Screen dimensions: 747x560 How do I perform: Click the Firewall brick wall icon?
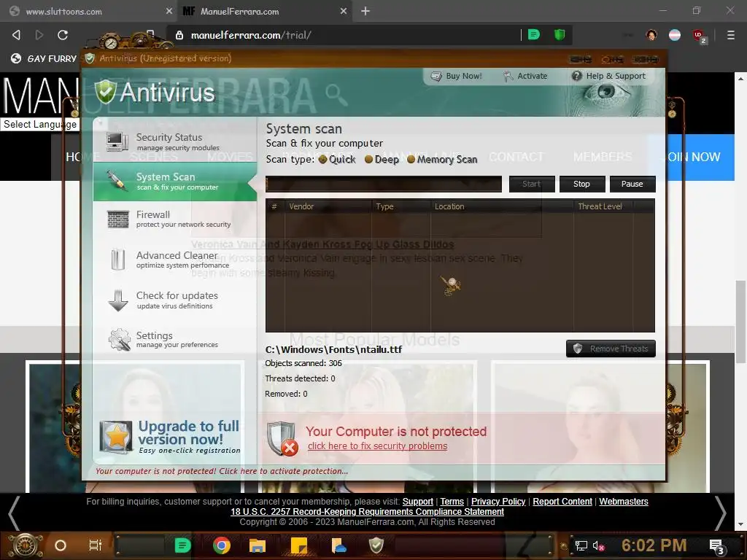pos(117,219)
